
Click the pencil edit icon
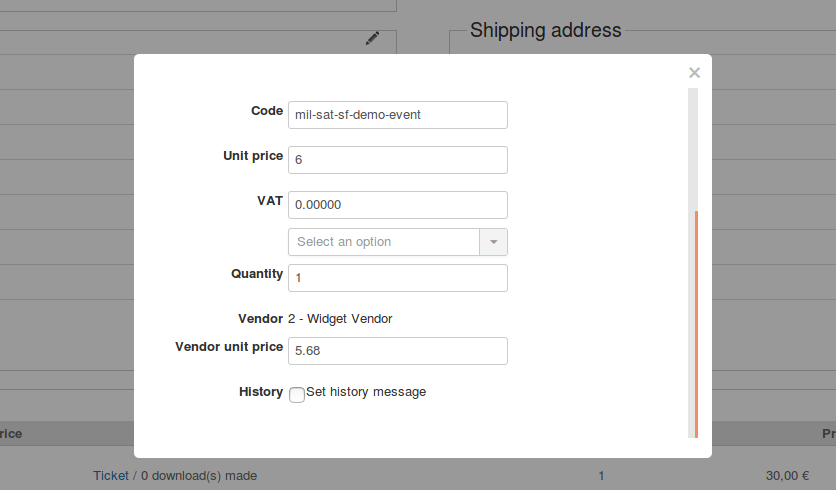[373, 38]
